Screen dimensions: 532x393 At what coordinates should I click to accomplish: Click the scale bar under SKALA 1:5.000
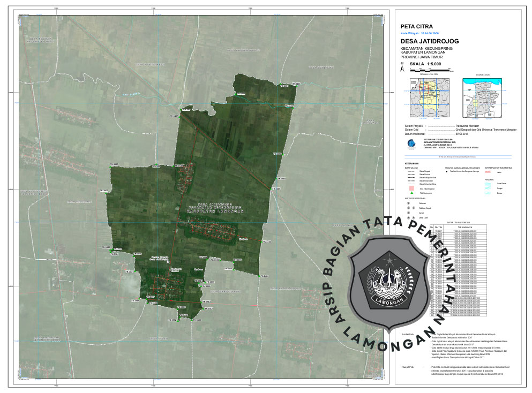pos(429,70)
